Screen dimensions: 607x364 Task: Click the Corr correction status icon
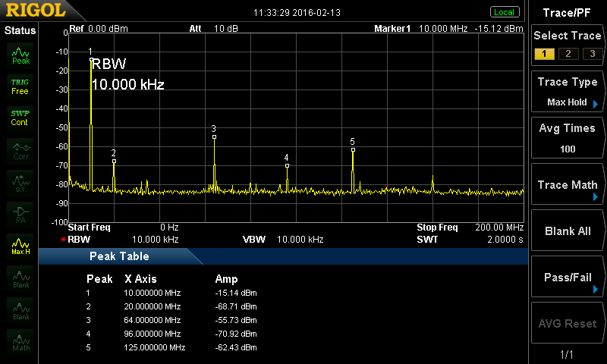click(x=20, y=150)
